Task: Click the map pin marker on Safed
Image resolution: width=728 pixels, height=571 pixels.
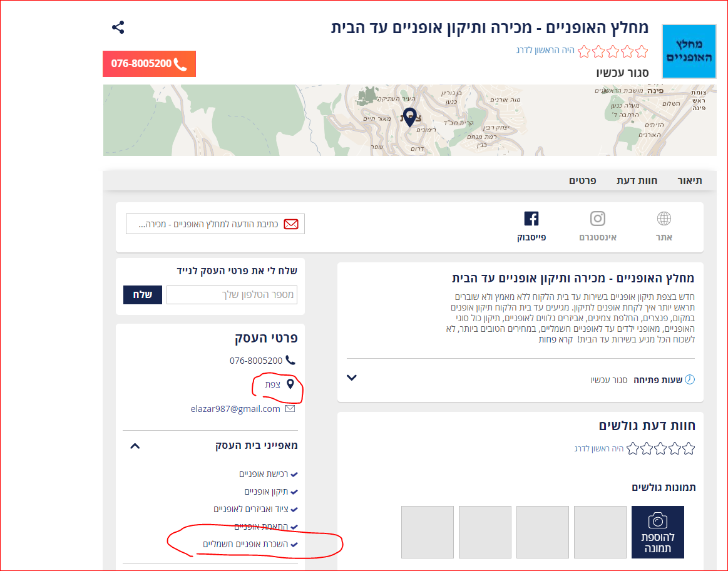Action: [x=409, y=117]
